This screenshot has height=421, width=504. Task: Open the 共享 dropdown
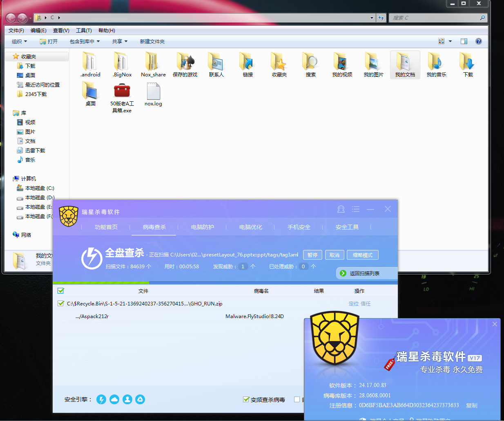point(120,41)
